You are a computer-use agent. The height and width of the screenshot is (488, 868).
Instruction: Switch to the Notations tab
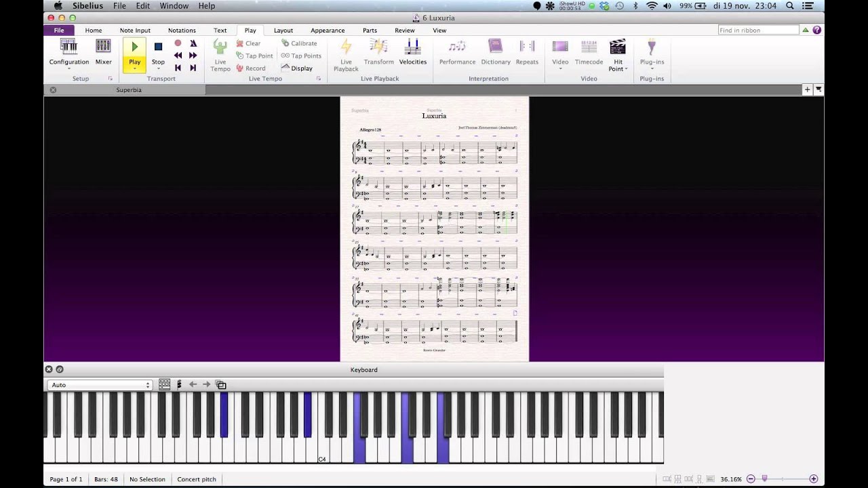182,30
